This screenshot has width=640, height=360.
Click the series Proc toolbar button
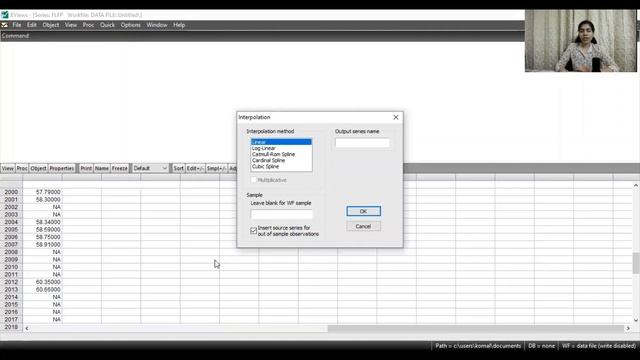pos(22,168)
